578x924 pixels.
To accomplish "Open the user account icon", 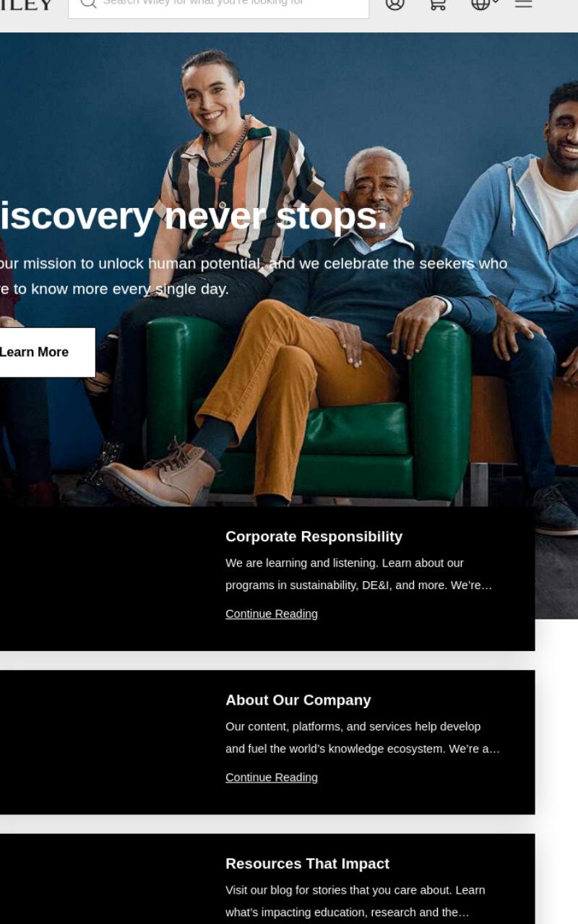I will click(x=394, y=4).
